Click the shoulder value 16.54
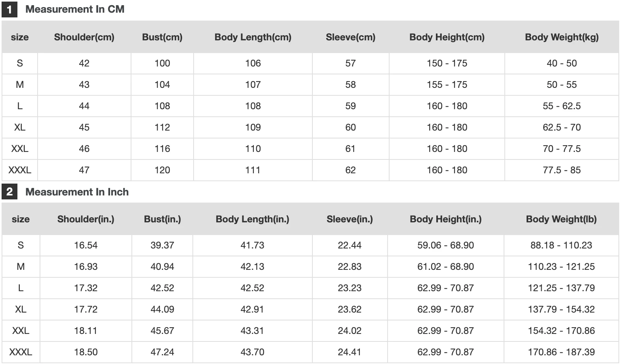620x364 pixels. click(86, 245)
